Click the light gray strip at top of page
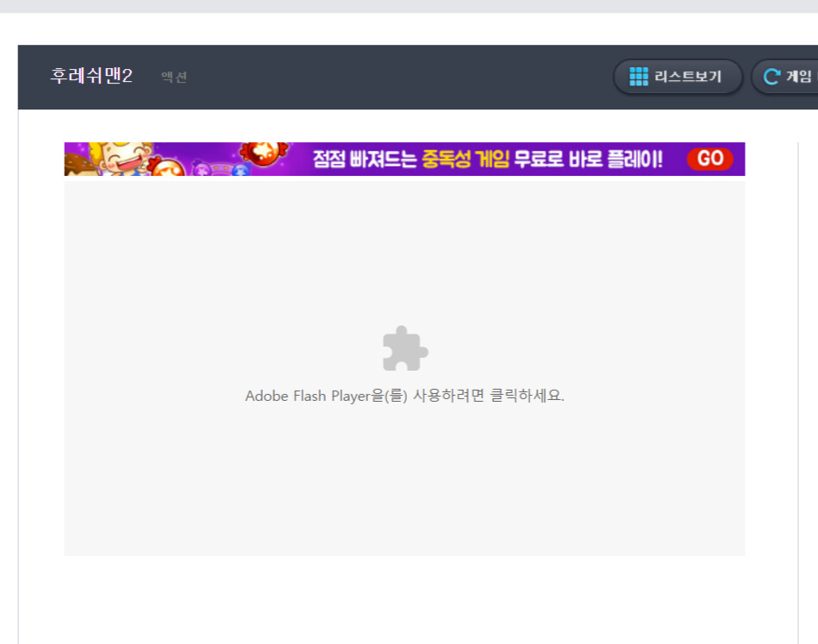 (409, 6)
